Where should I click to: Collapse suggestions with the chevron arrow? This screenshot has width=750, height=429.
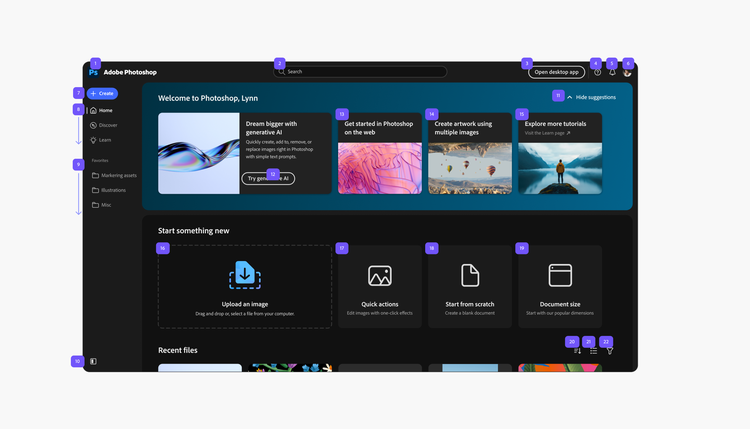click(x=570, y=98)
